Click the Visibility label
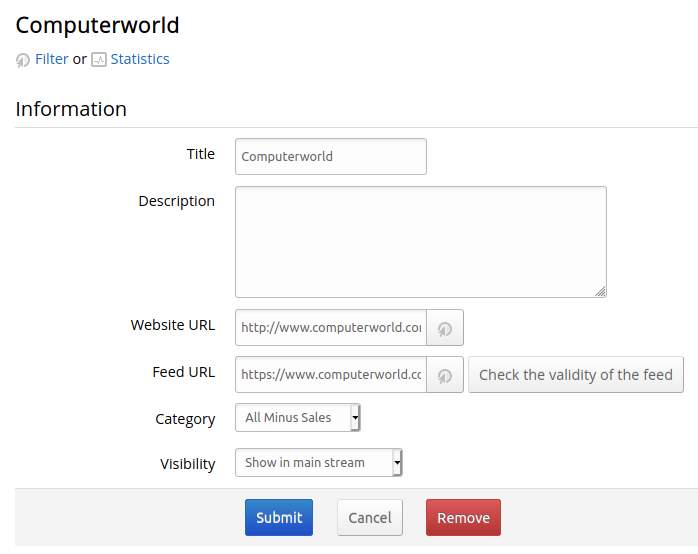The image size is (698, 554). pos(188,464)
